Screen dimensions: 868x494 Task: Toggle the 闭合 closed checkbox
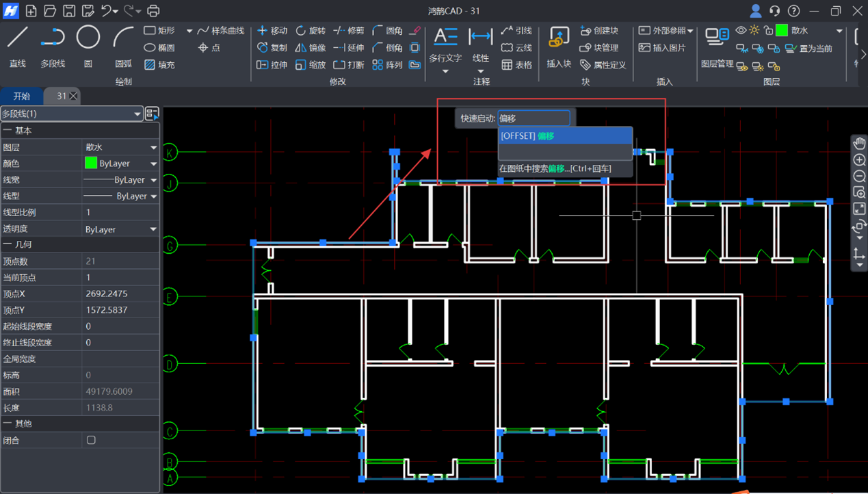(x=91, y=441)
